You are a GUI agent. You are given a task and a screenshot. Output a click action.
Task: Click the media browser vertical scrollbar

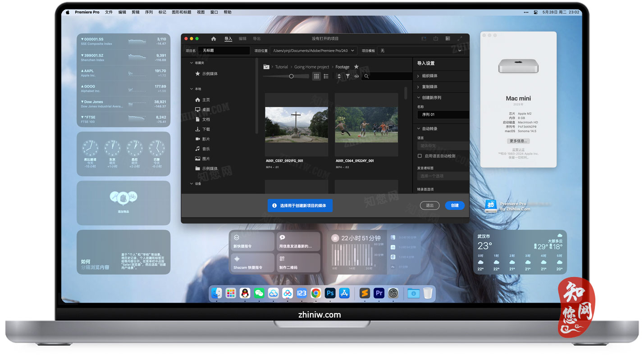(x=406, y=93)
